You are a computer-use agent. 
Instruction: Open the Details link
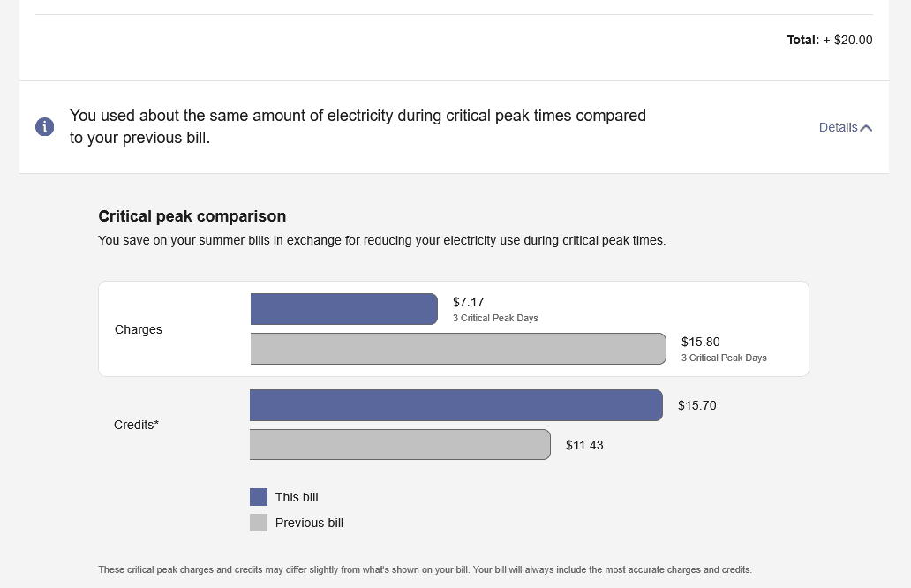point(837,127)
